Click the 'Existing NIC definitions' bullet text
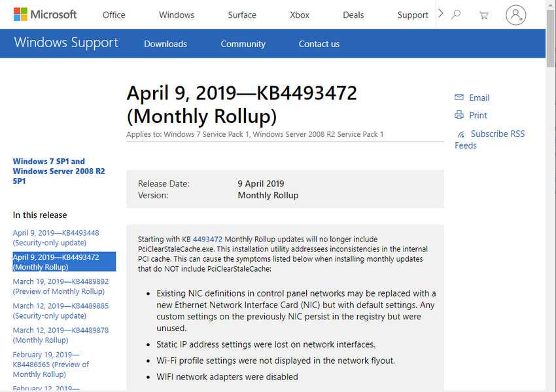The height and width of the screenshot is (392, 556). point(296,311)
